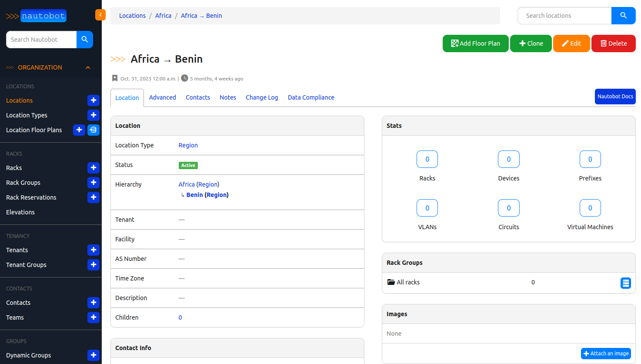641x364 pixels.
Task: Add a new Location Type via plus icon
Action: point(93,115)
